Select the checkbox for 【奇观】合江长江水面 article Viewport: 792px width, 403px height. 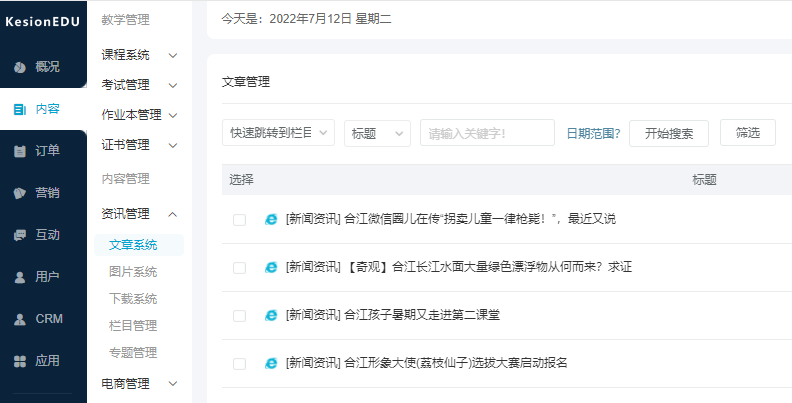pyautogui.click(x=239, y=268)
